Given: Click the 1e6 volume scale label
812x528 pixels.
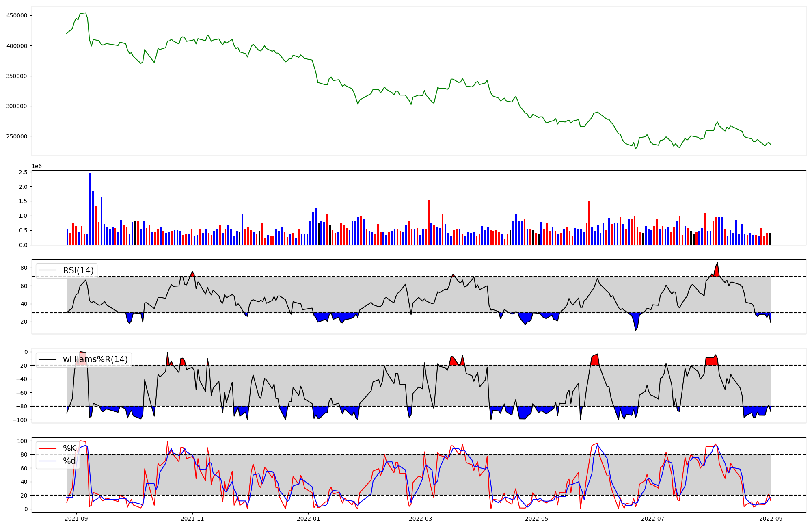Looking at the screenshot, I should tap(37, 167).
